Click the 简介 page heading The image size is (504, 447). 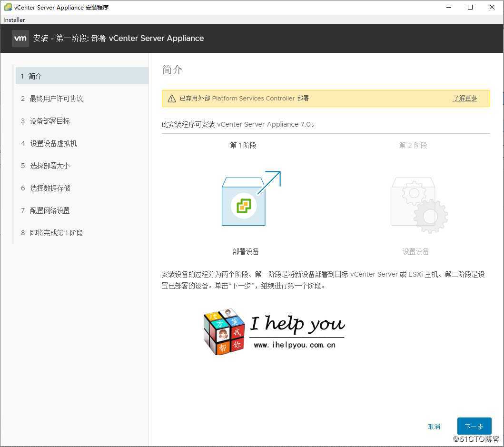coord(172,70)
